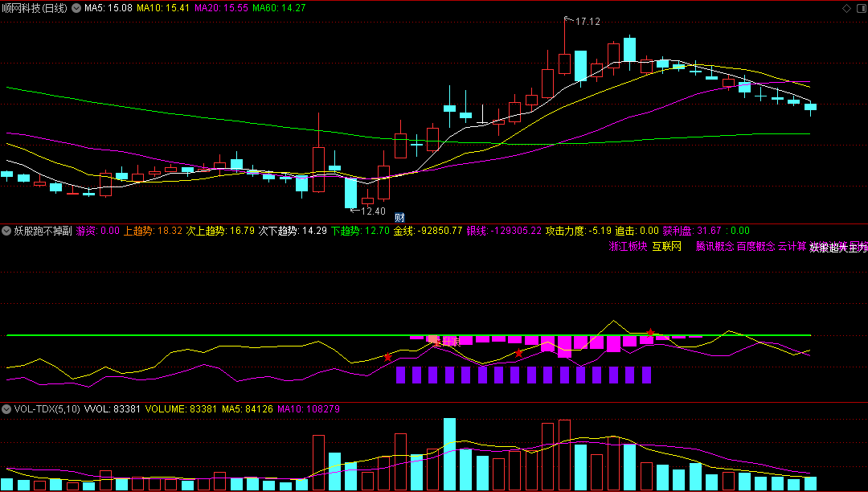Click the 获利盘: 31.67 value
This screenshot has width=868, height=492.
click(692, 231)
